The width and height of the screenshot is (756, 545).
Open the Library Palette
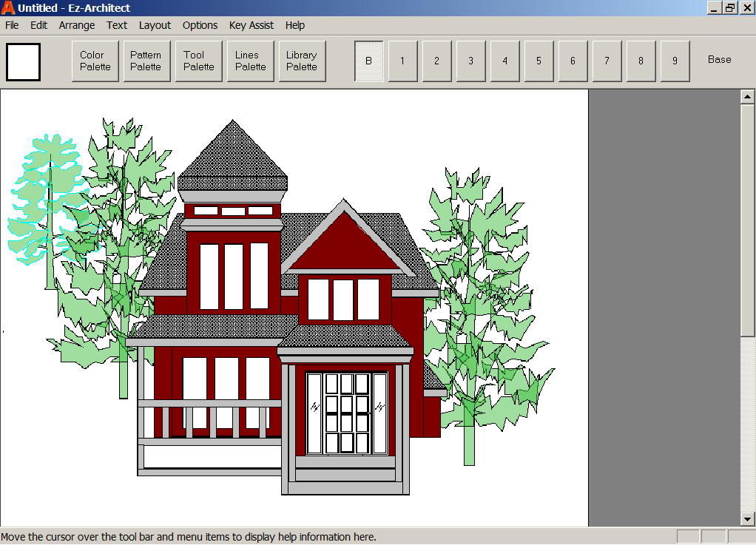pos(302,61)
